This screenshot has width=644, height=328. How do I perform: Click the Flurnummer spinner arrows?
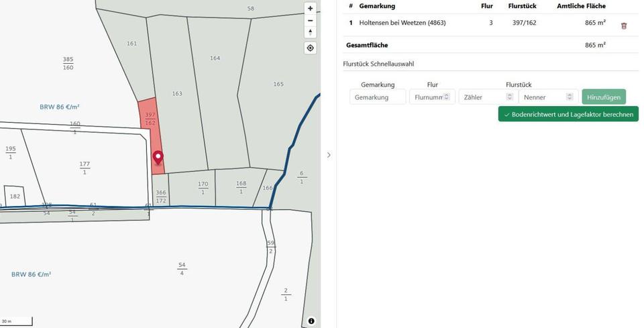[x=446, y=97]
